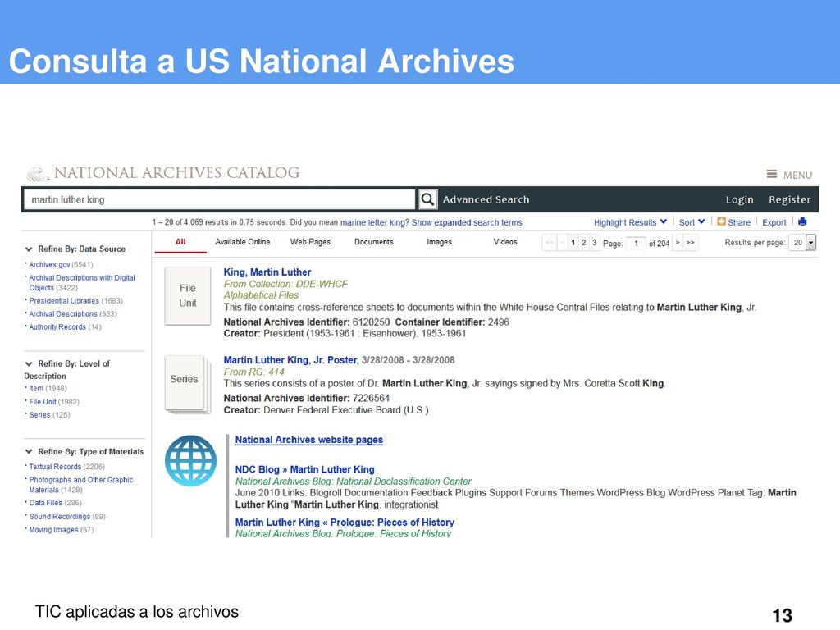Click the previous page arrow

pos(562,243)
